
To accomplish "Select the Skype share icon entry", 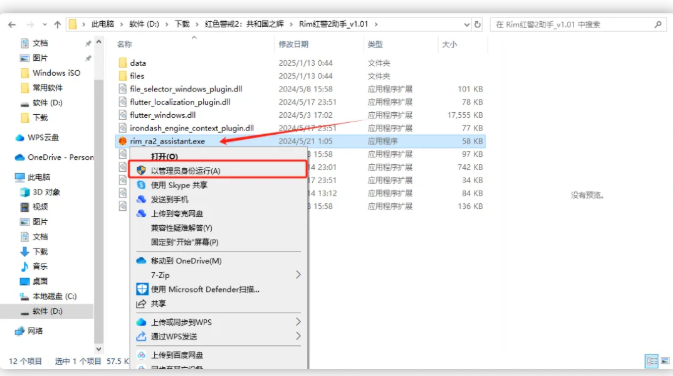I will tap(141, 185).
